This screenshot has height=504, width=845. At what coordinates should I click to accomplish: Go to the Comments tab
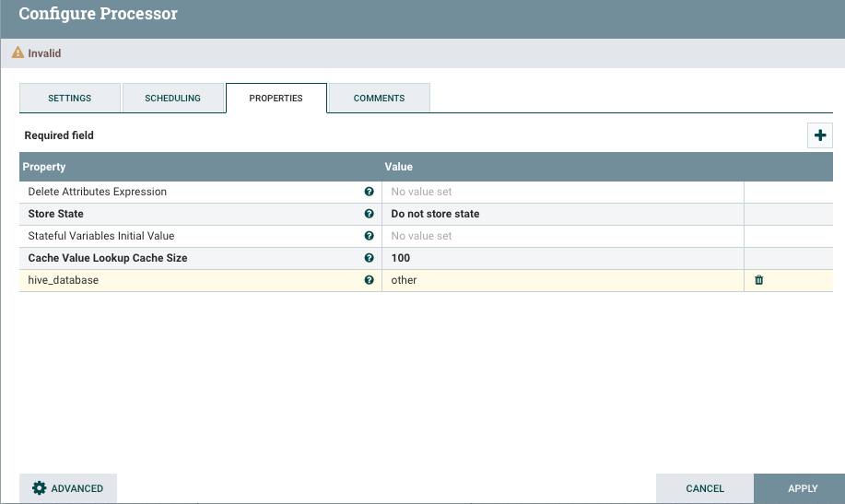coord(379,99)
